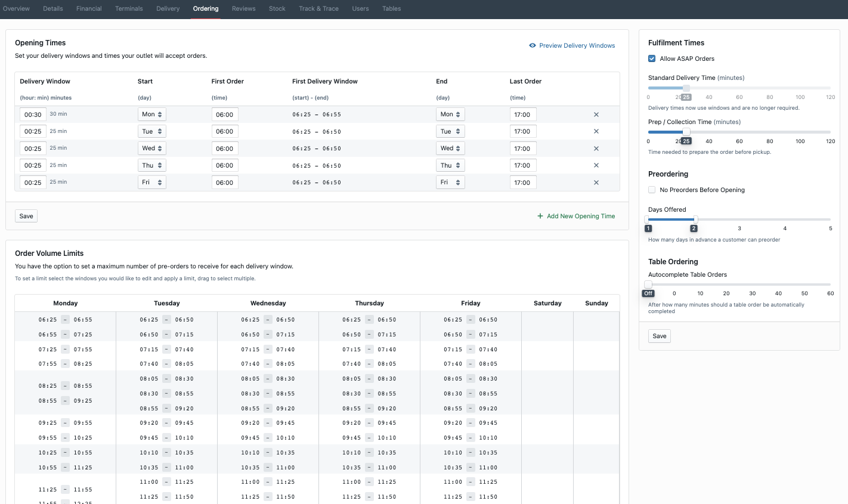Remove the Thursday opening time row
848x504 pixels.
[596, 165]
